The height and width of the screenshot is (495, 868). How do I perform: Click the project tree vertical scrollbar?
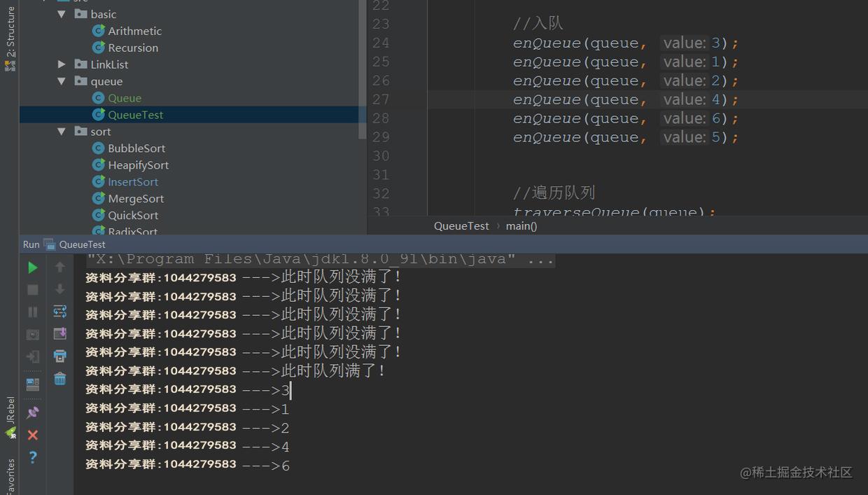(x=363, y=70)
